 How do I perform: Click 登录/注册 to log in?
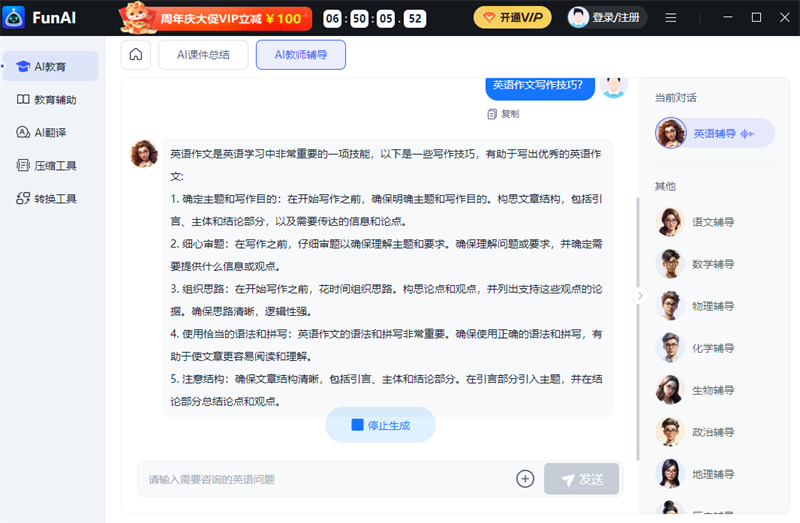[x=607, y=18]
